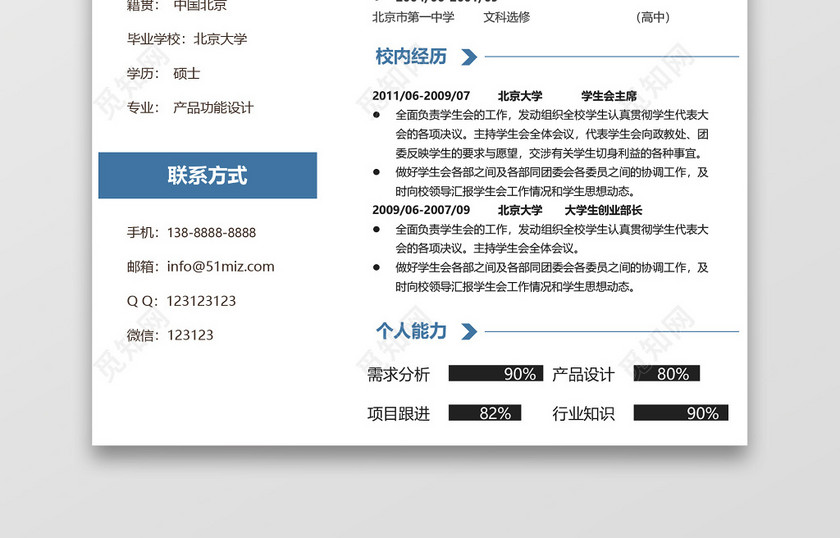The image size is (840, 538).
Task: Select the 校内经历 section heading
Action: point(411,56)
